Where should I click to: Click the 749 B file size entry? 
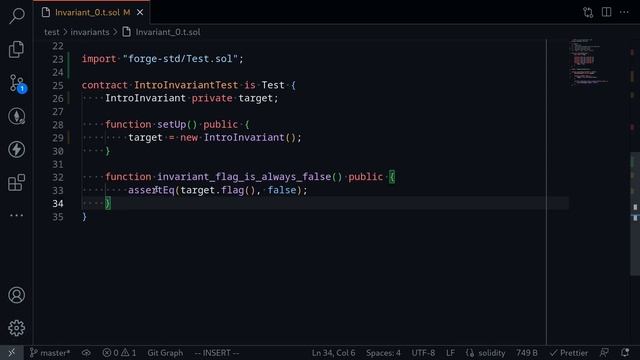527,353
